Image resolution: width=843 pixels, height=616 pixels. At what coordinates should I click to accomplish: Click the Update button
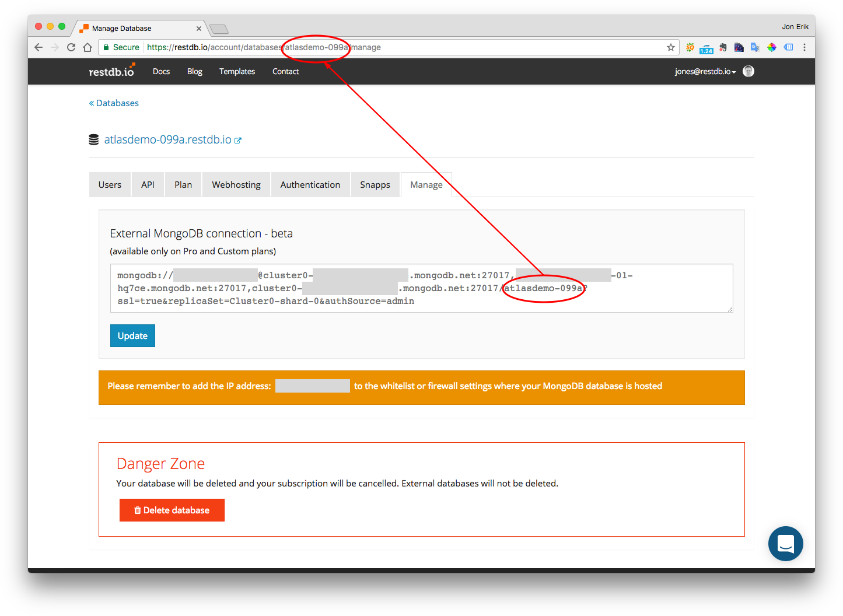coord(132,335)
